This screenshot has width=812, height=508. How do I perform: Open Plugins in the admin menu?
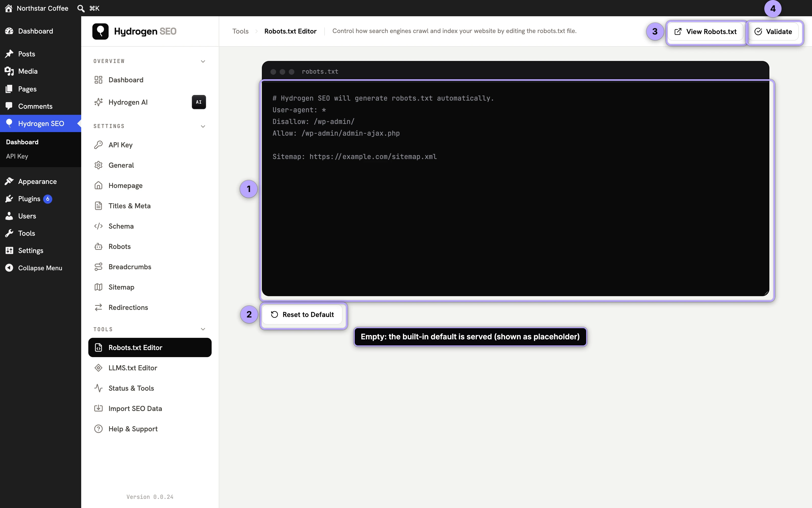41,199
